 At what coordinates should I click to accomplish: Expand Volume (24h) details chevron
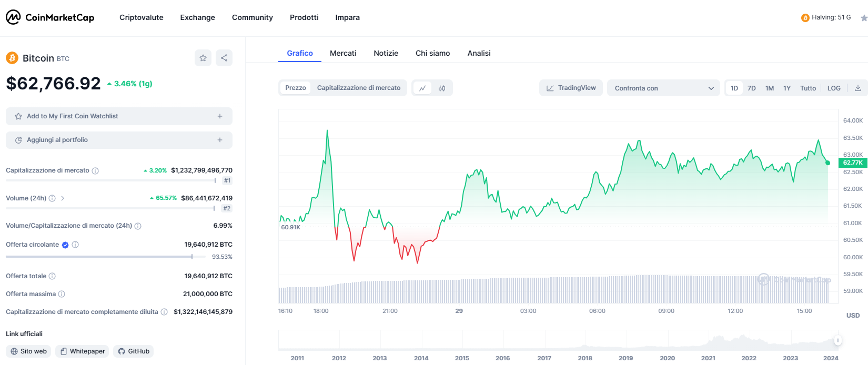[x=63, y=198]
